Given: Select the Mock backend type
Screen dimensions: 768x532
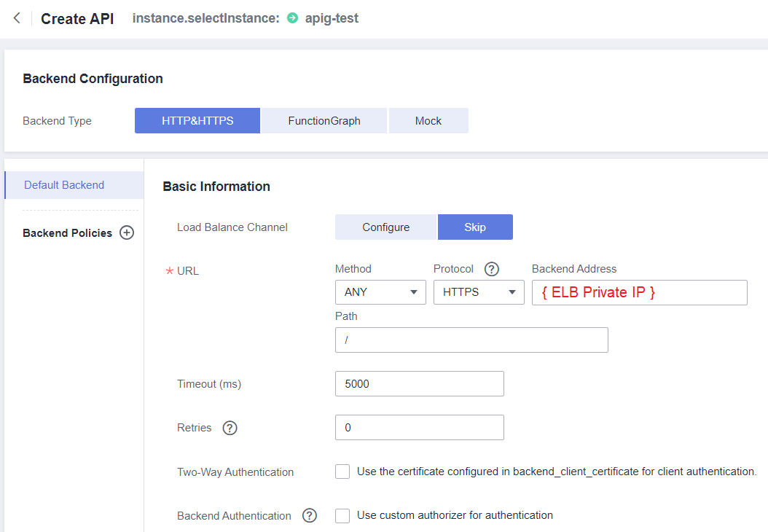Looking at the screenshot, I should [428, 121].
